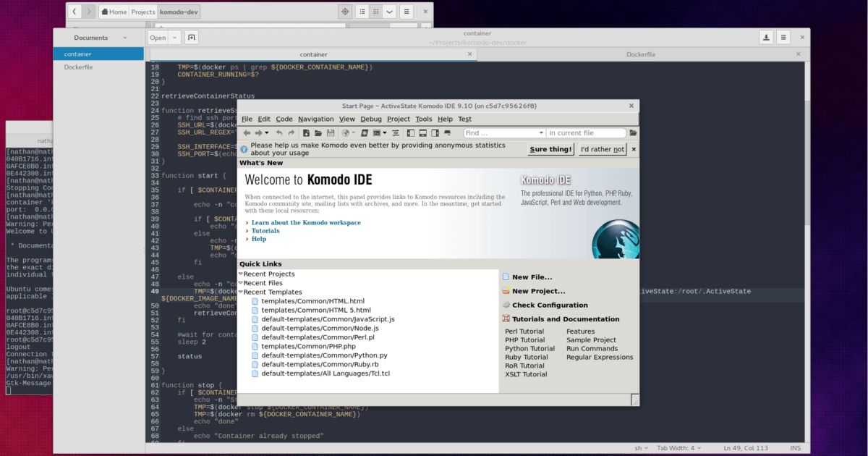Click the folder icon beside 'In current file'
This screenshot has height=456, width=868.
coord(633,133)
